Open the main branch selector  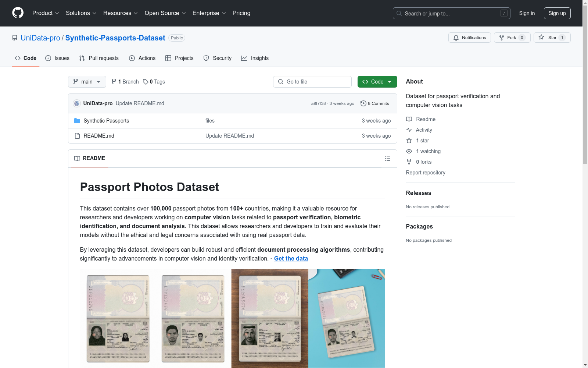tap(87, 82)
